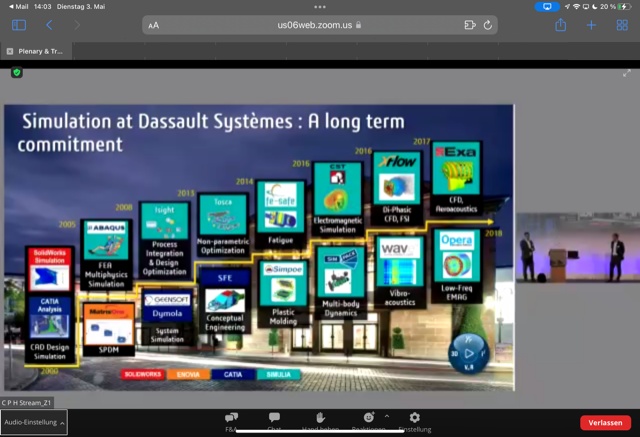
Task: Go back to the previous page
Action: coord(49,25)
